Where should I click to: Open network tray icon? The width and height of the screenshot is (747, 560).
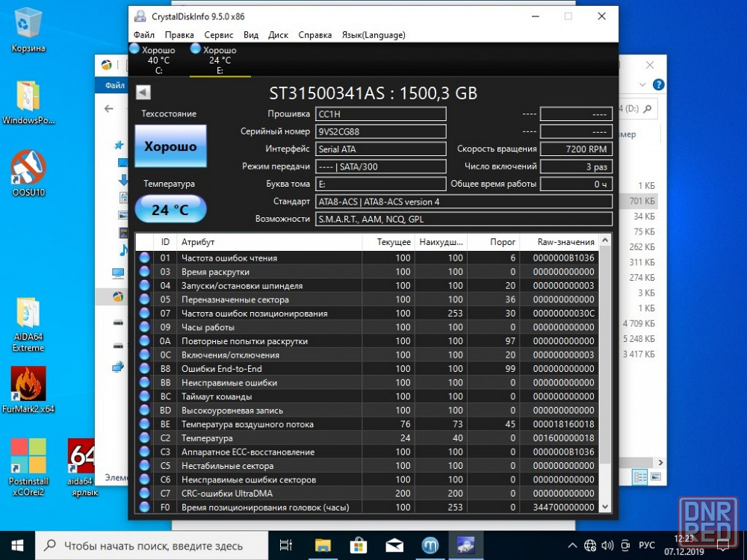pos(590,546)
